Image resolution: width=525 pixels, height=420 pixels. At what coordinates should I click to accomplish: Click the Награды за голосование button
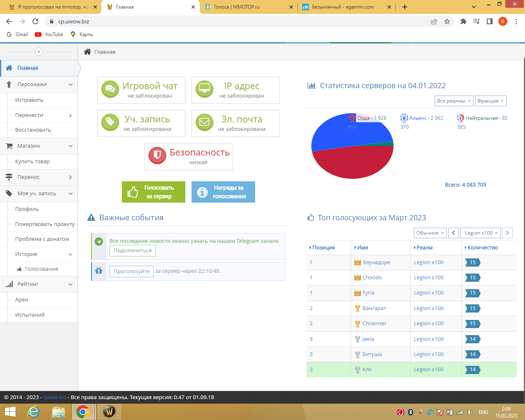[x=223, y=192]
